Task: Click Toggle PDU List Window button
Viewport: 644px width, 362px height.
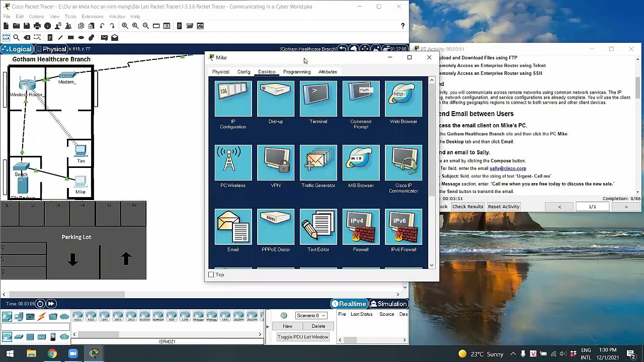Action: 303,337
